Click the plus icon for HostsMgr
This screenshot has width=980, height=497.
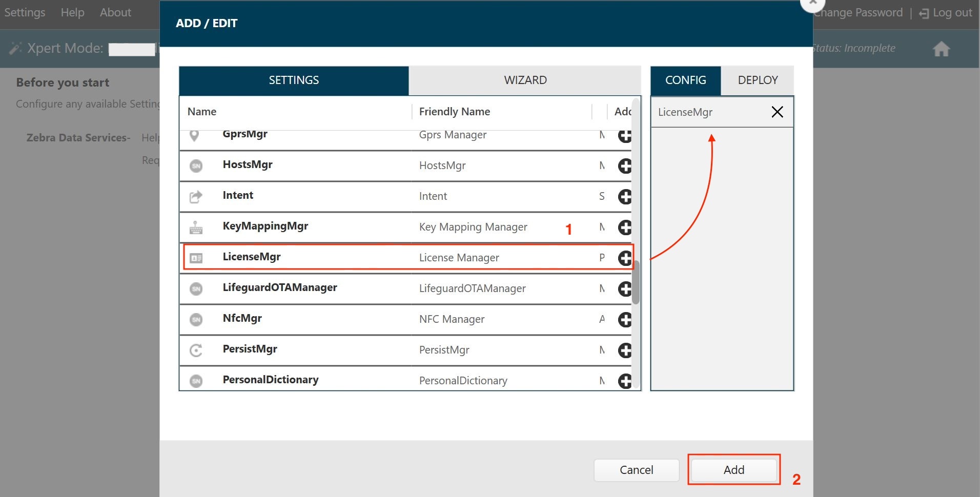coord(624,166)
